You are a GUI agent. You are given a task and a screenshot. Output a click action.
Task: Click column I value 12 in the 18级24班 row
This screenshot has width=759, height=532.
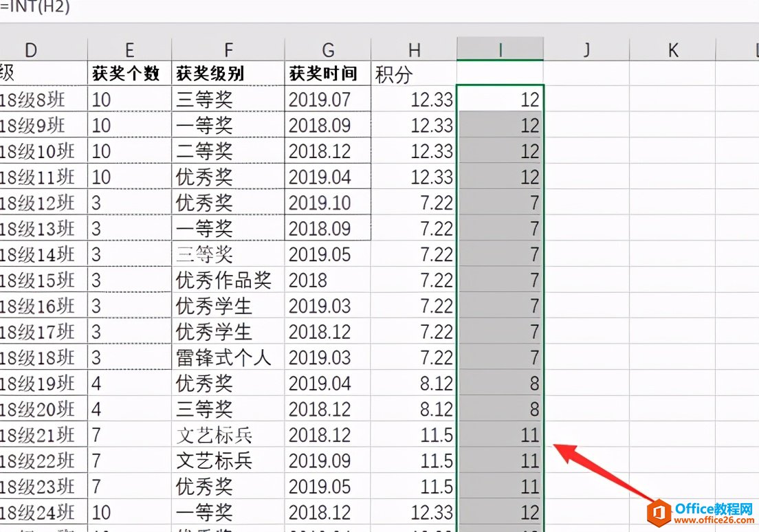[x=500, y=512]
